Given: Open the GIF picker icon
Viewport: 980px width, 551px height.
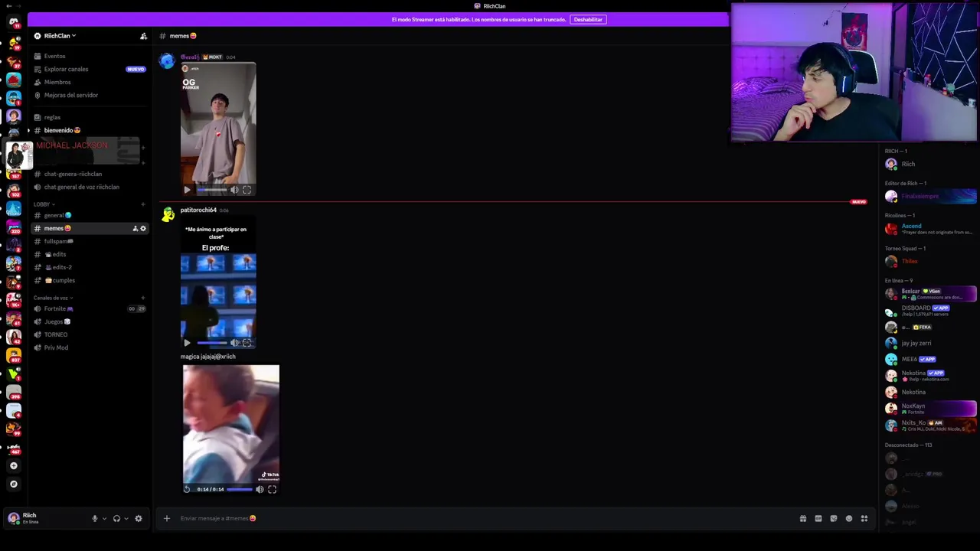Looking at the screenshot, I should [818, 518].
